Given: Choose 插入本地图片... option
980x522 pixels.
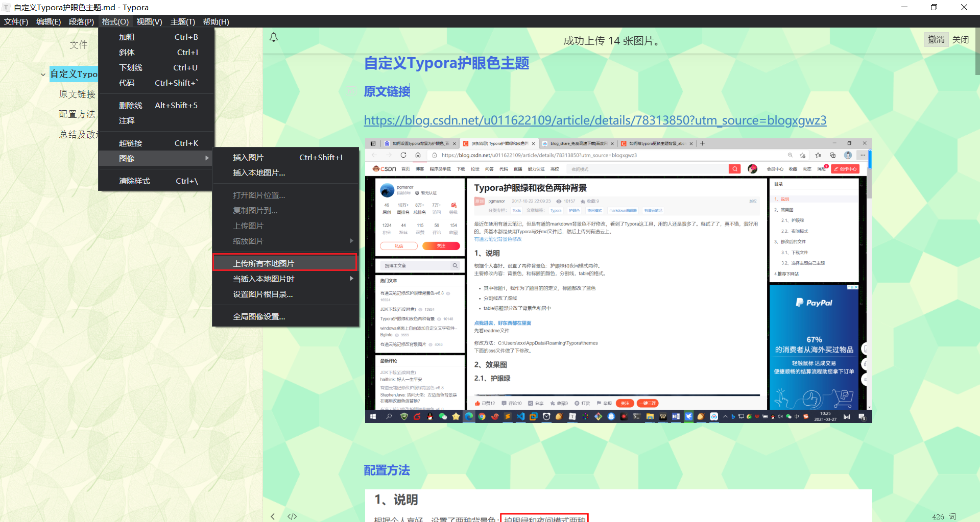Looking at the screenshot, I should point(285,173).
